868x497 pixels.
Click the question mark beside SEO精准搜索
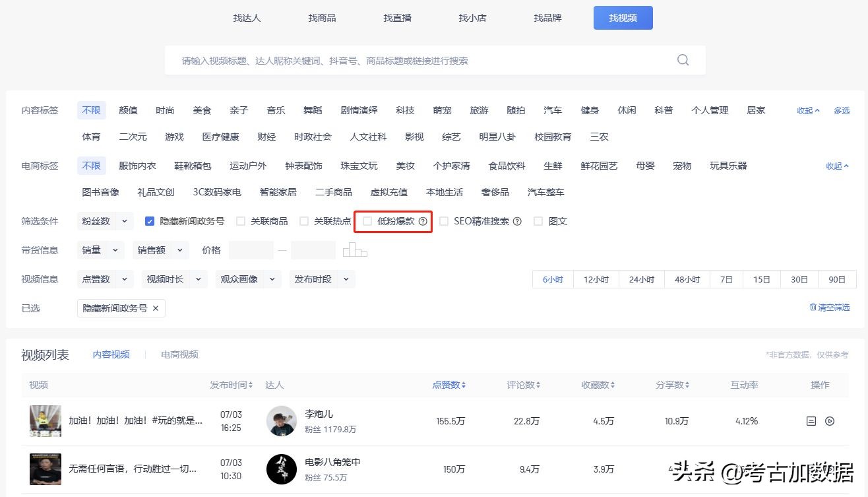pyautogui.click(x=518, y=221)
